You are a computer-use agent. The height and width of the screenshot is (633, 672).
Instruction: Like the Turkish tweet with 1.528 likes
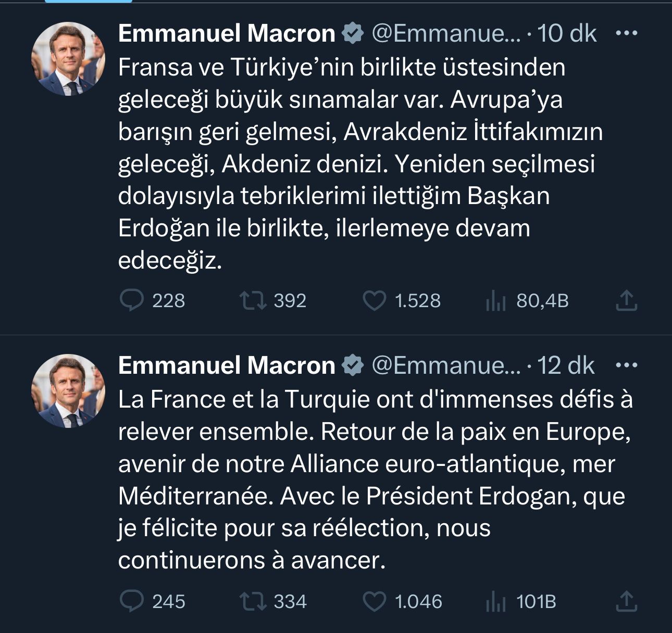[x=375, y=300]
